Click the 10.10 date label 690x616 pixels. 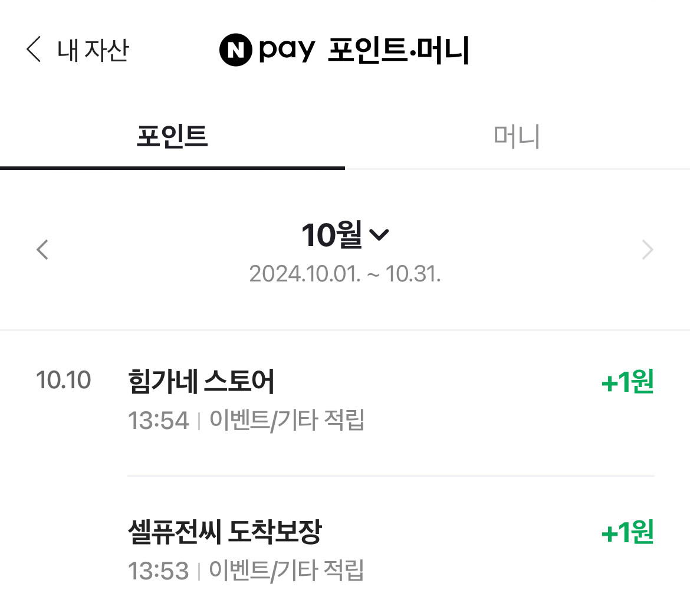click(x=63, y=380)
